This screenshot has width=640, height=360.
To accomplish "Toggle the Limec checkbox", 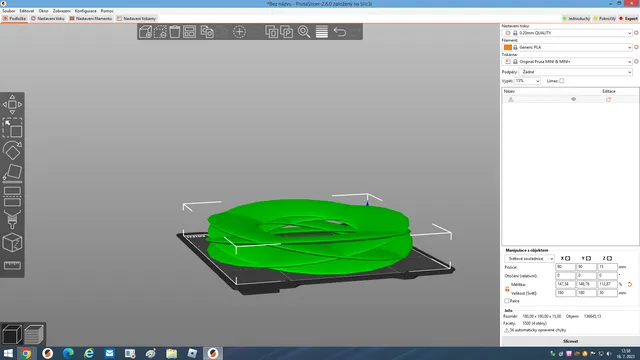I will (562, 81).
